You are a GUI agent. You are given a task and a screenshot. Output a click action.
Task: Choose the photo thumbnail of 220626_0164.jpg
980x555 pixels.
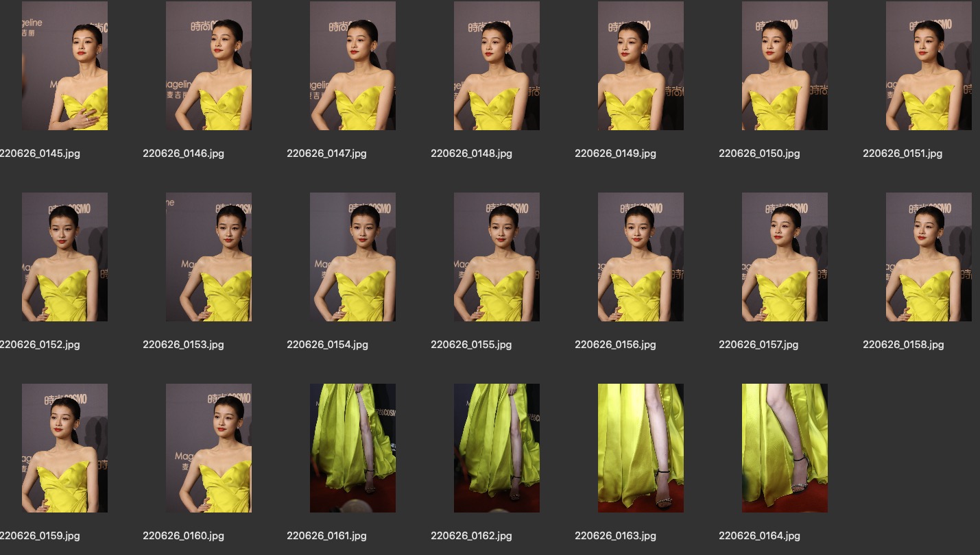(x=785, y=448)
